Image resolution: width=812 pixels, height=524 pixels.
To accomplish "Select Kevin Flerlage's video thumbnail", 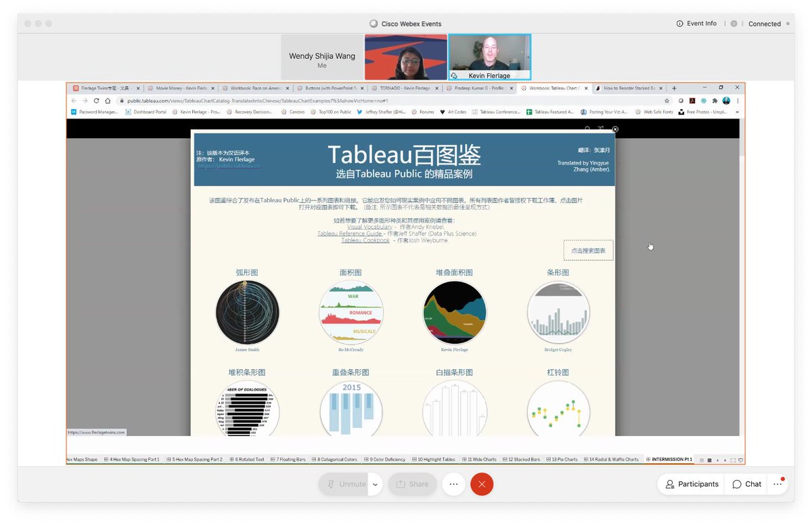I will (x=490, y=58).
